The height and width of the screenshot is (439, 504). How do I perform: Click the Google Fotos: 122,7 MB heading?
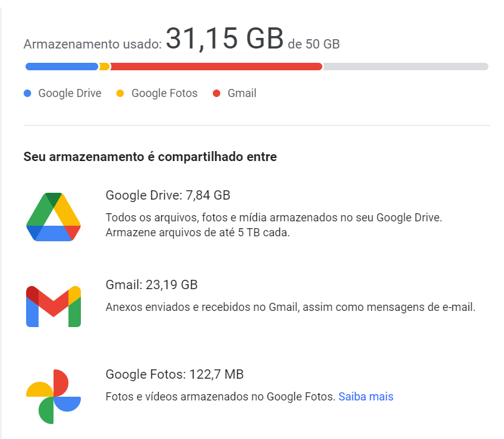pos(175,374)
